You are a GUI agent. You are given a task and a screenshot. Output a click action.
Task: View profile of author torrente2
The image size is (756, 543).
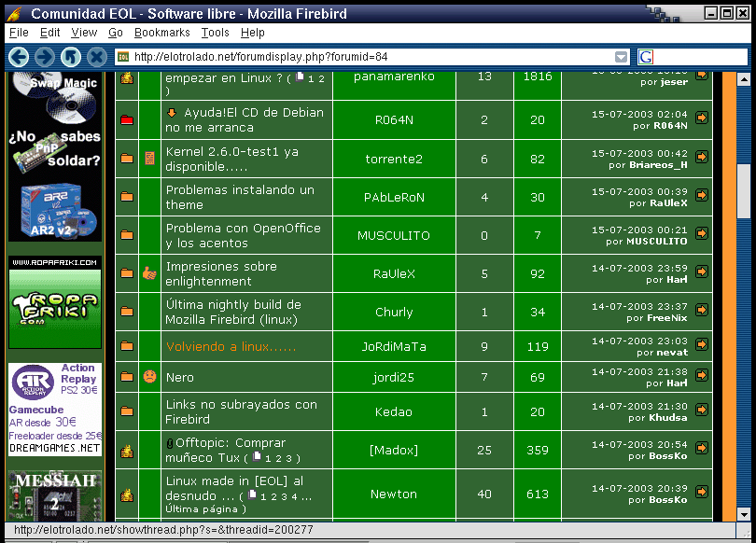pos(394,159)
